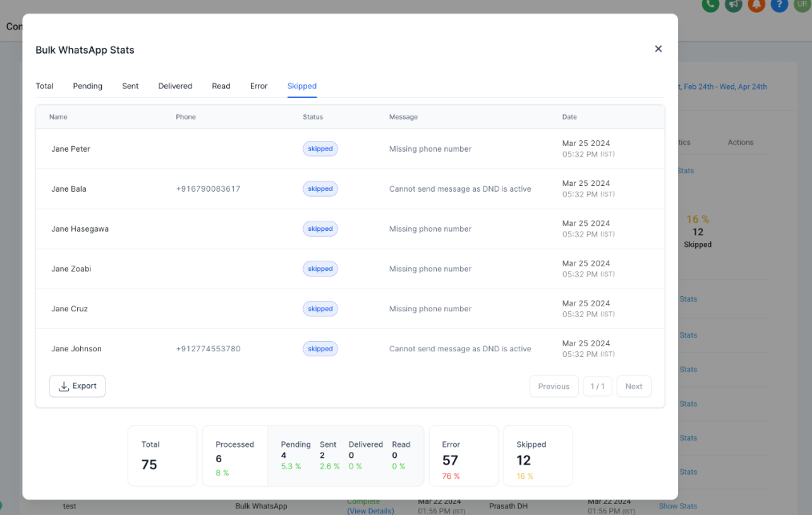Click the Sent 2 statistic
Screen dimensions: 812x515
(x=329, y=456)
